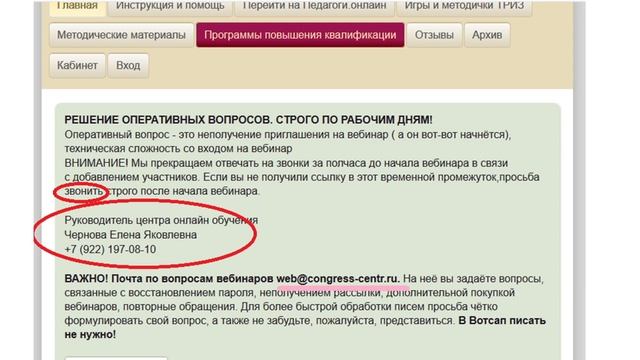Open the Архив page
640x360 pixels.
tap(487, 35)
